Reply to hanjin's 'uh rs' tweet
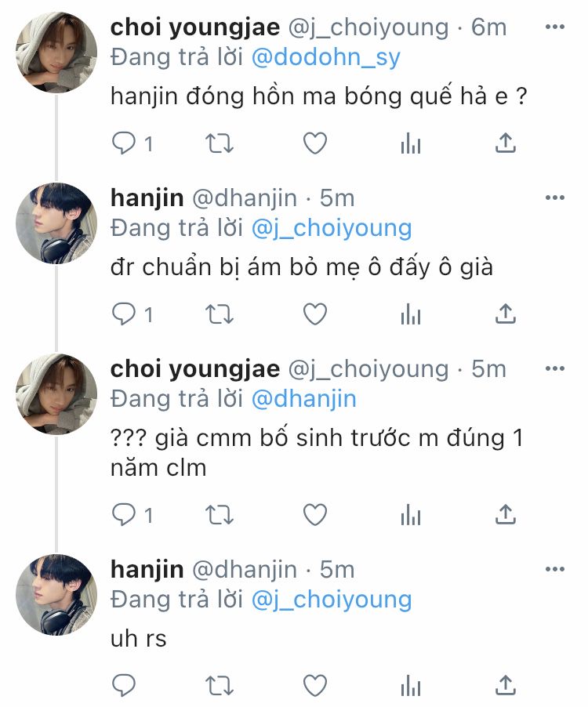The width and height of the screenshot is (588, 707). [x=124, y=685]
